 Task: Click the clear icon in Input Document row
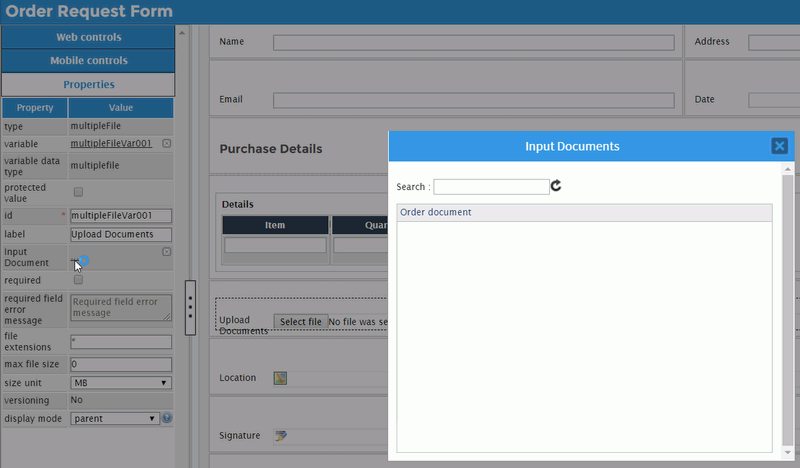[166, 252]
